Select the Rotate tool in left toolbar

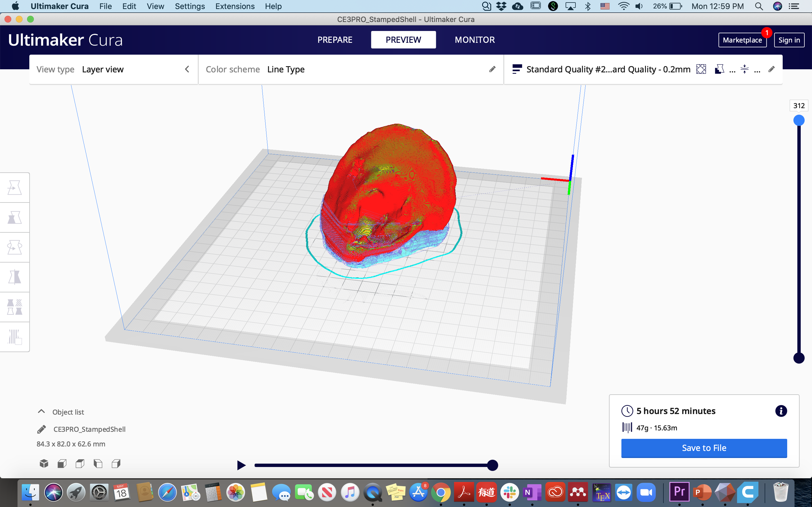coord(14,247)
